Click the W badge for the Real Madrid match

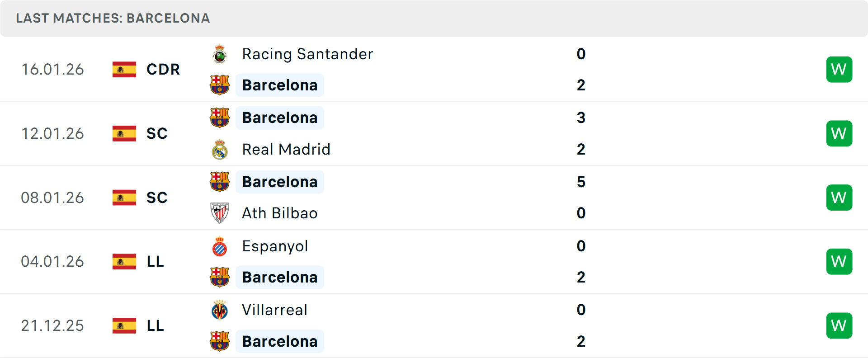839,133
